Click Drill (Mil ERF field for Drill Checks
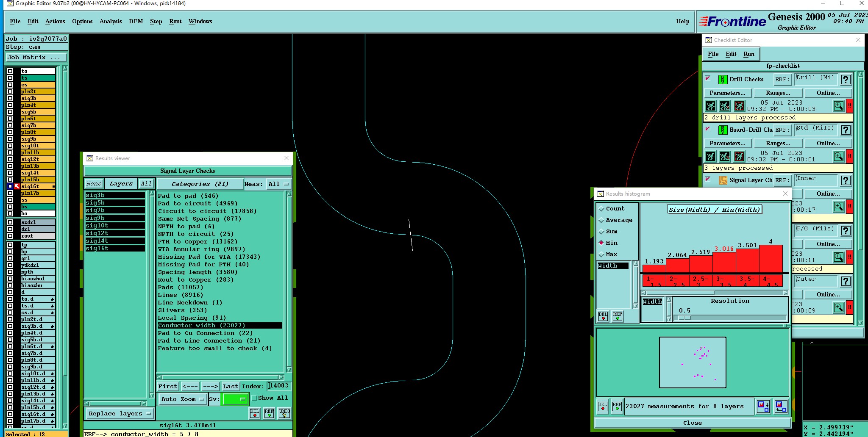Screen dimensions: 868x437 pos(816,79)
